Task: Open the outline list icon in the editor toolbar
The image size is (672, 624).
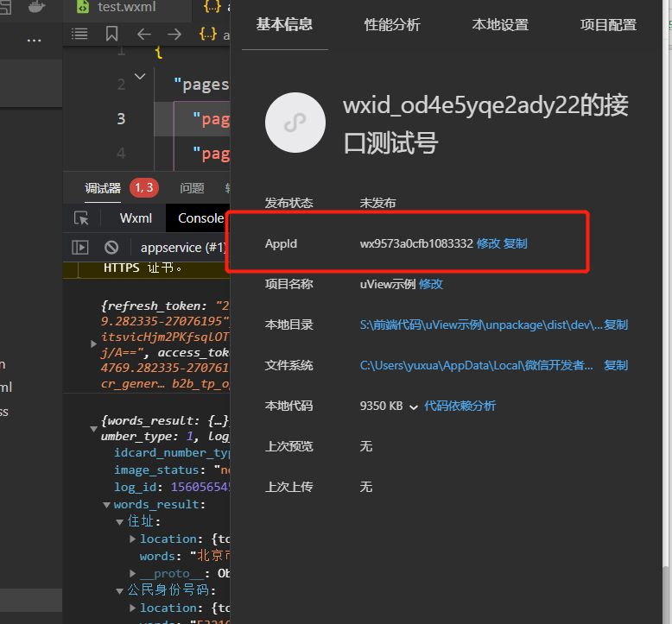Action: (79, 34)
